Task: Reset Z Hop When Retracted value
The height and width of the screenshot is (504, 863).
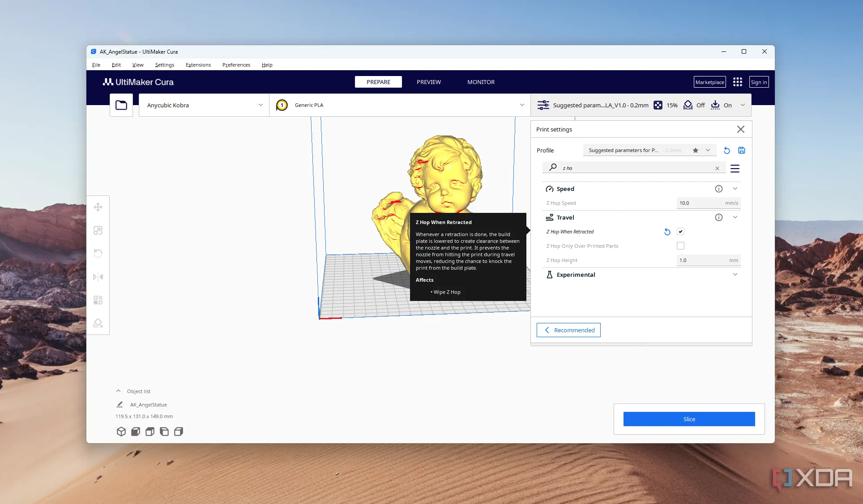Action: pos(667,232)
